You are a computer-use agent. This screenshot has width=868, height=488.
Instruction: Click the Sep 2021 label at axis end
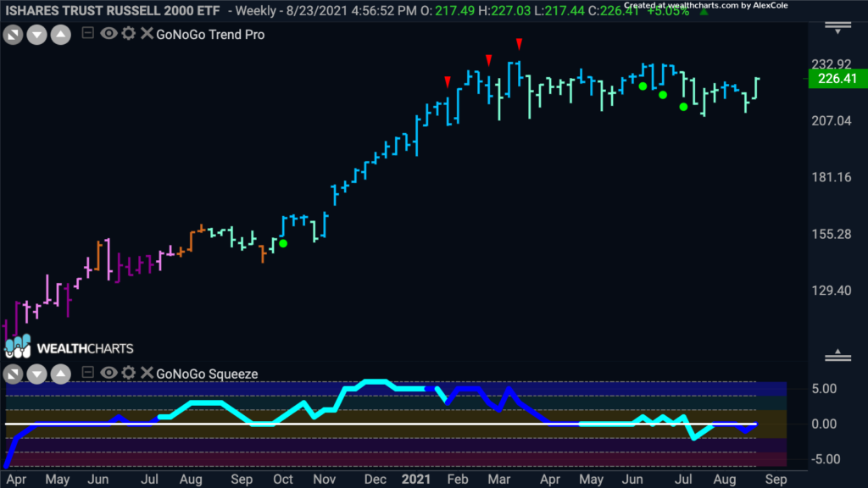click(x=776, y=480)
